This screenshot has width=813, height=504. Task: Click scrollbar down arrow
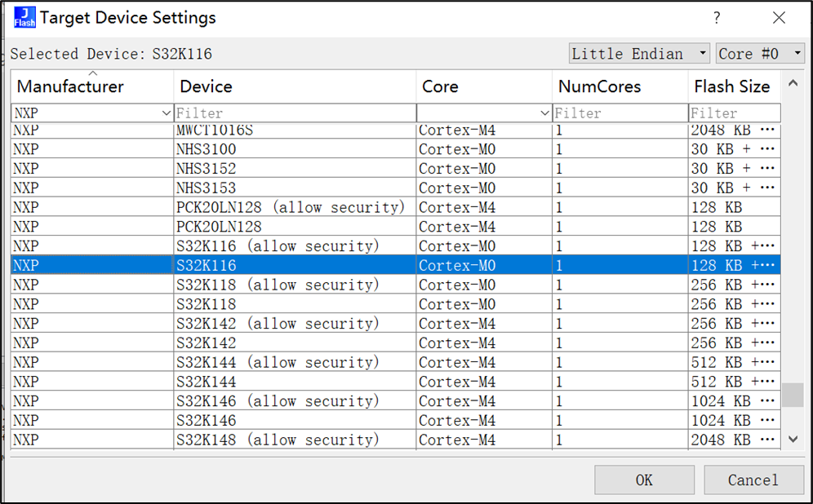(x=793, y=440)
